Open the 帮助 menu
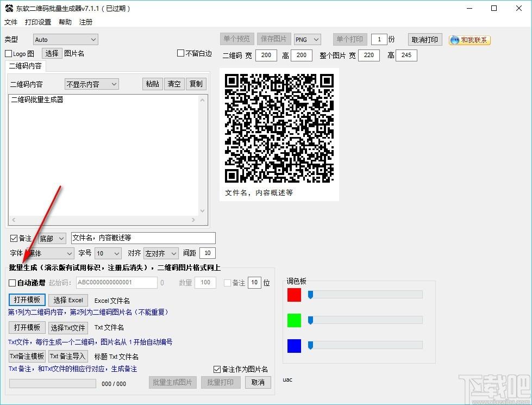The width and height of the screenshot is (532, 405). coord(65,22)
